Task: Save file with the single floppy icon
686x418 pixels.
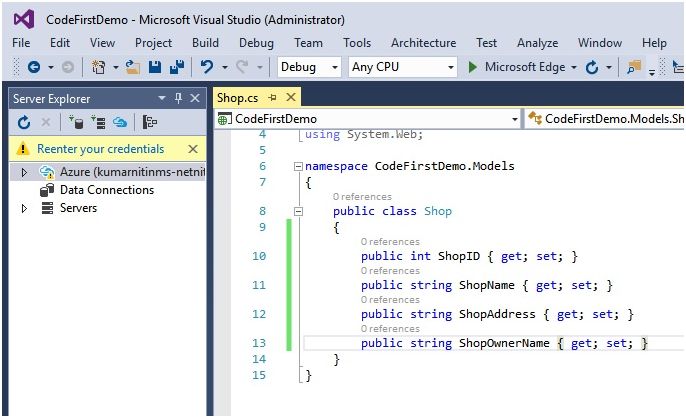Action: (x=155, y=67)
